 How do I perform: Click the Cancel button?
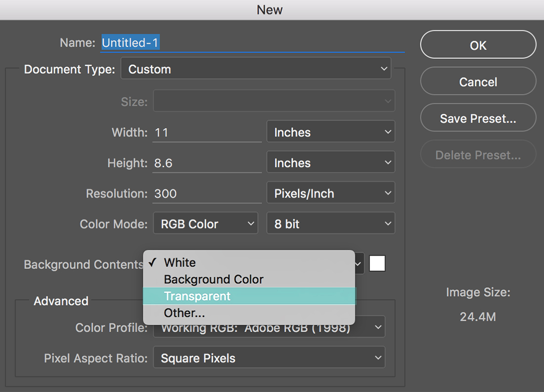tap(478, 82)
